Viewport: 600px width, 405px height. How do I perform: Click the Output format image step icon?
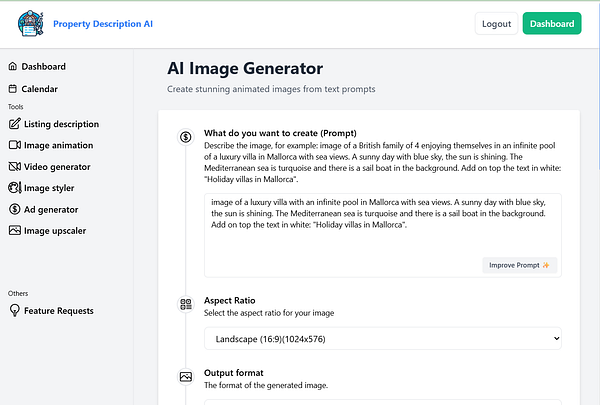186,377
